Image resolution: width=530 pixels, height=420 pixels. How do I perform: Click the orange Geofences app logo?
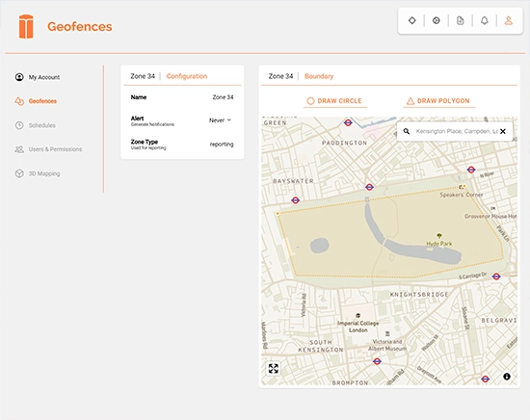coord(26,26)
